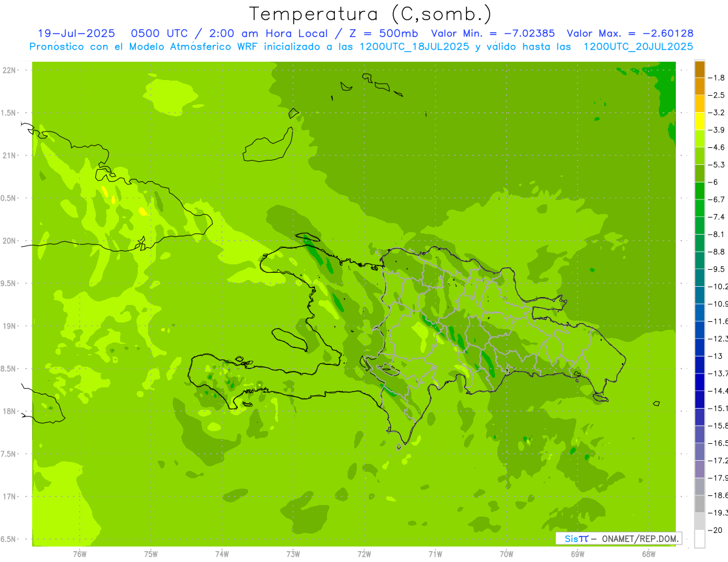Click the teal legend swatch between -9.5 and -10.2
This screenshot has height=562, width=728.
[x=699, y=278]
